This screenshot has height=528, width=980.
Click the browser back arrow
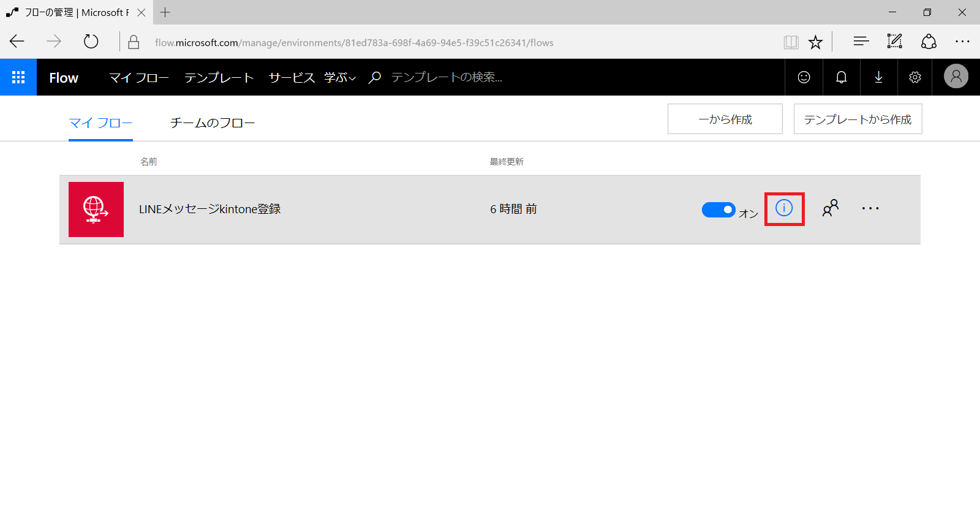click(17, 42)
